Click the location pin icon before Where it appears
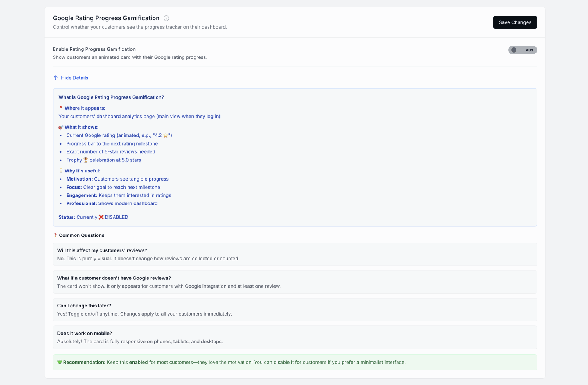 pyautogui.click(x=60, y=108)
